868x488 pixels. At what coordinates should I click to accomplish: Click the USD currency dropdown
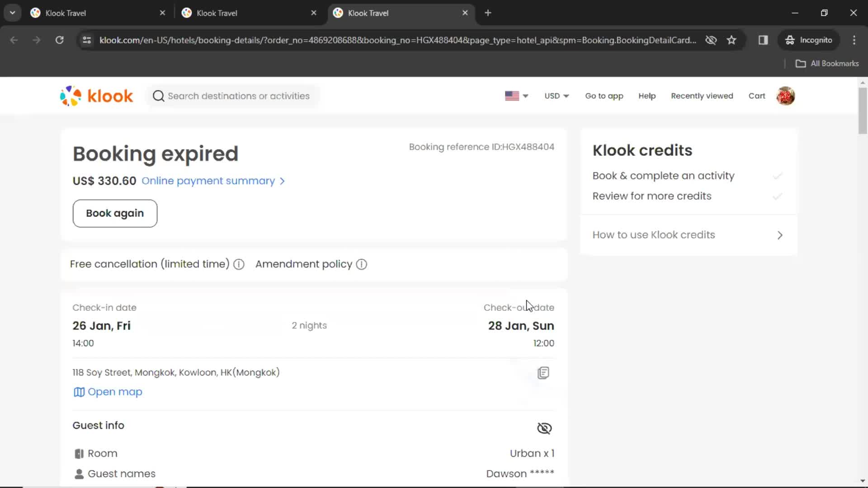click(x=556, y=96)
